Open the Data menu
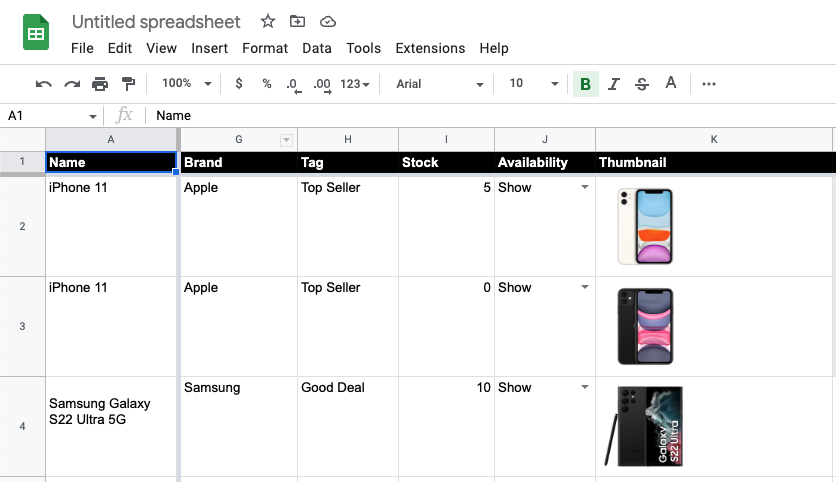 [317, 48]
